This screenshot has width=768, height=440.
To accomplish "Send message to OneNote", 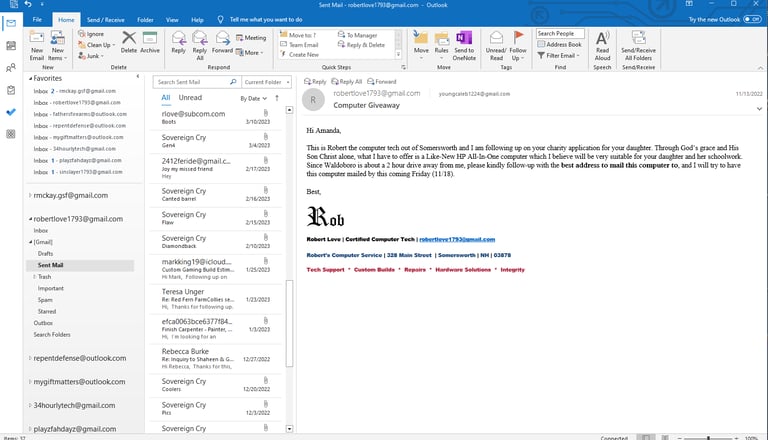I will tap(464, 46).
